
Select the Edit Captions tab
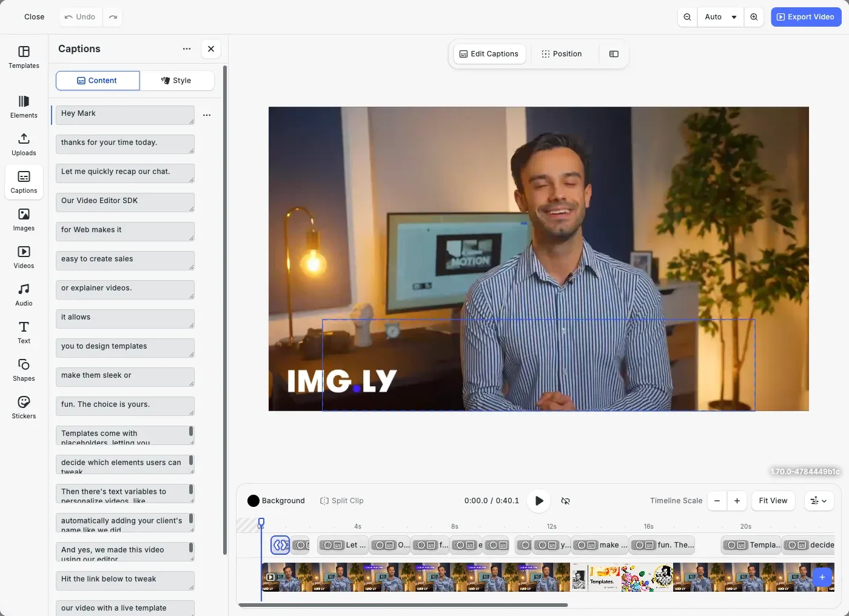pos(489,53)
